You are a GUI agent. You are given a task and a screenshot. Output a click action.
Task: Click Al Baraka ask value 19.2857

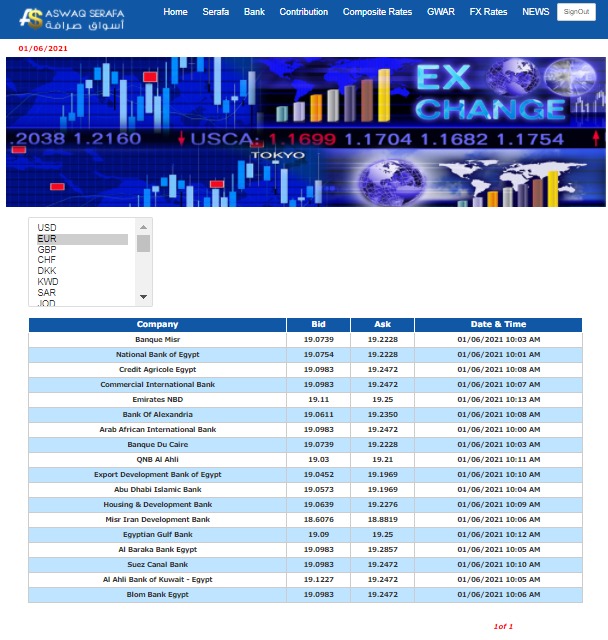(x=382, y=550)
